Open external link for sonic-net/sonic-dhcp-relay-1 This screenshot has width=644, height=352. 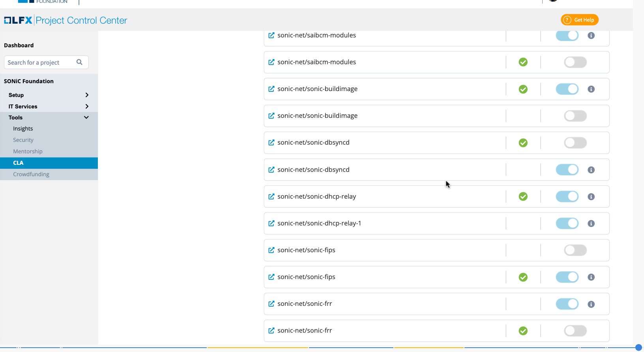pos(271,223)
